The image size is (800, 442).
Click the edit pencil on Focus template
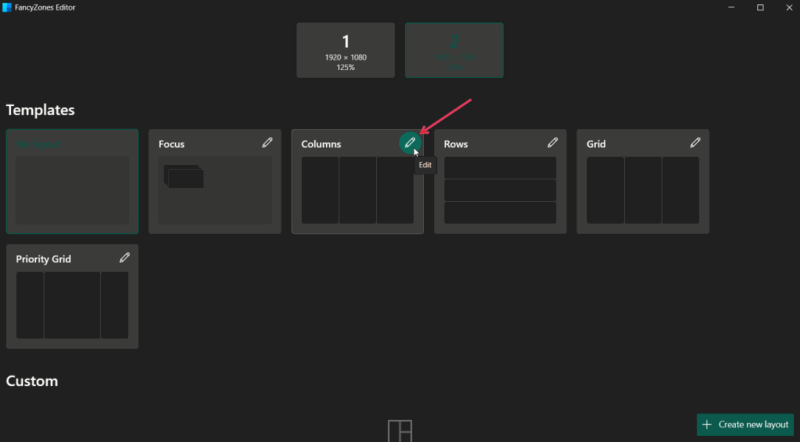point(267,143)
